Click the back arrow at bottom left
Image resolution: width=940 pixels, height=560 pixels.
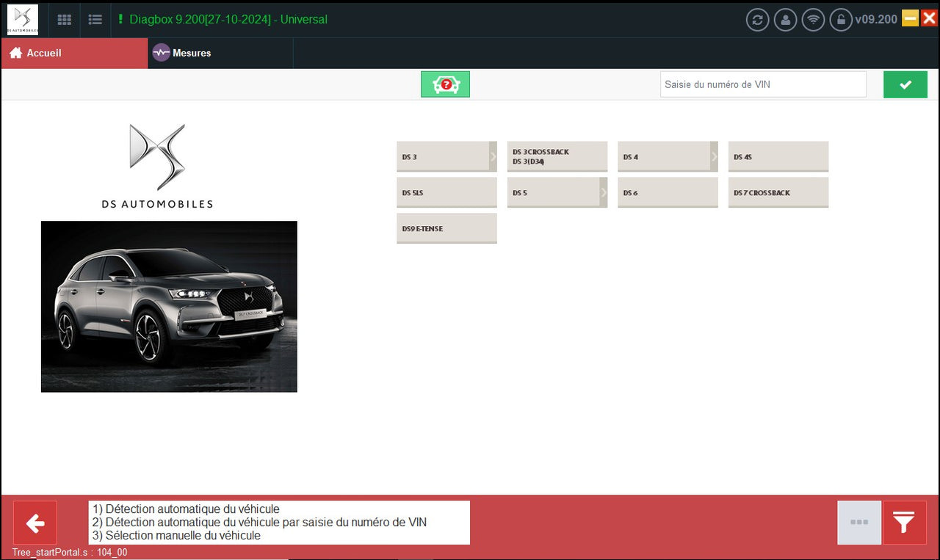(35, 523)
